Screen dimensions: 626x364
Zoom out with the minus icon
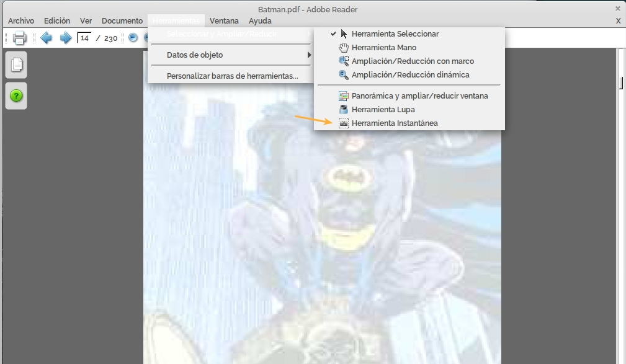(132, 37)
